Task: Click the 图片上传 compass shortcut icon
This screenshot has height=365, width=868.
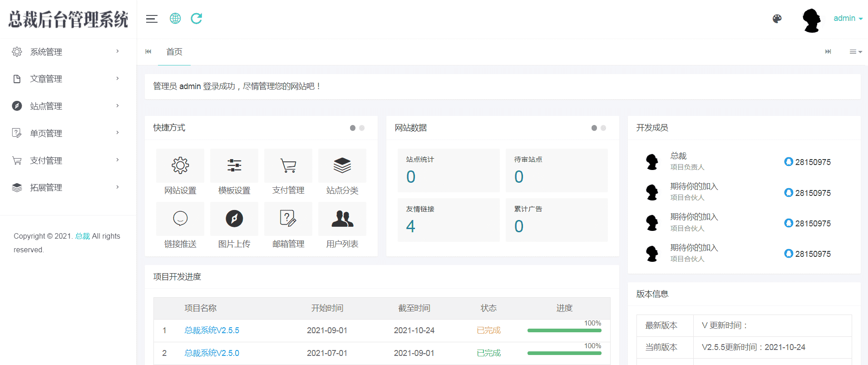Action: (x=234, y=219)
